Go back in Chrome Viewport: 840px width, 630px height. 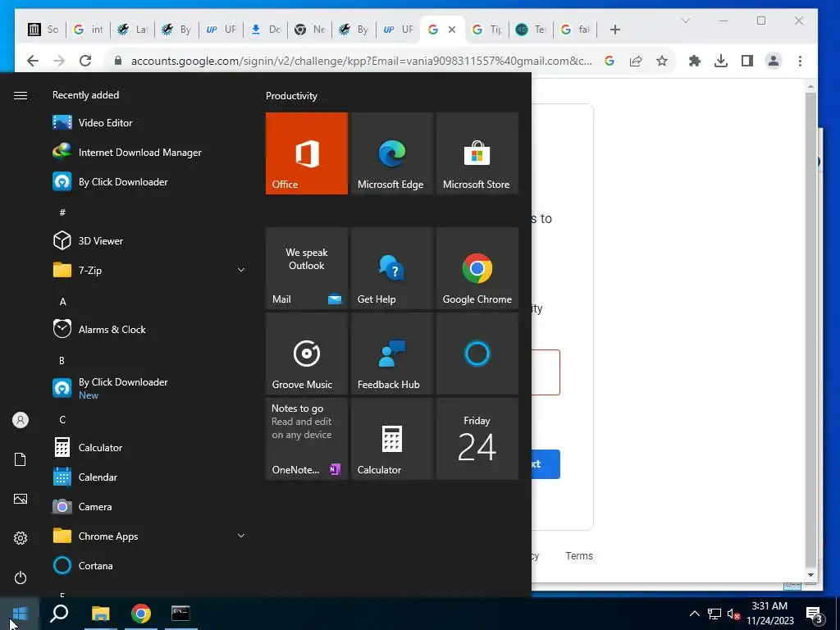point(33,61)
